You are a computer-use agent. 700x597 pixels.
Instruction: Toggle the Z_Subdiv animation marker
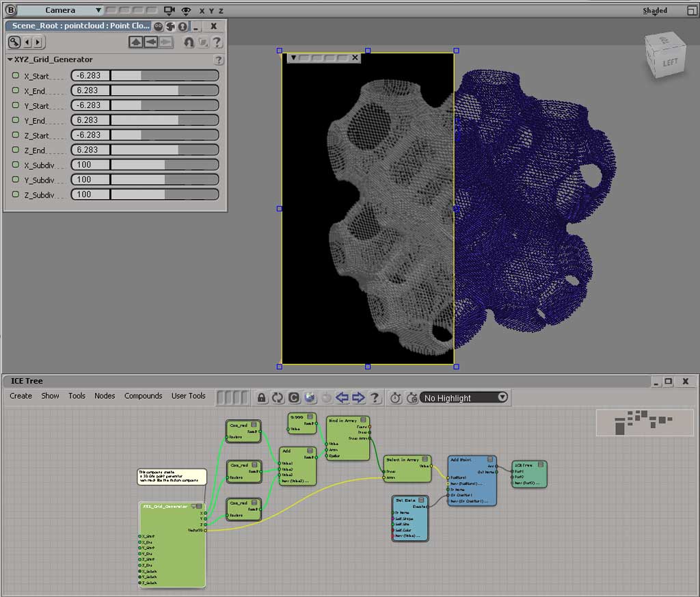[x=16, y=194]
